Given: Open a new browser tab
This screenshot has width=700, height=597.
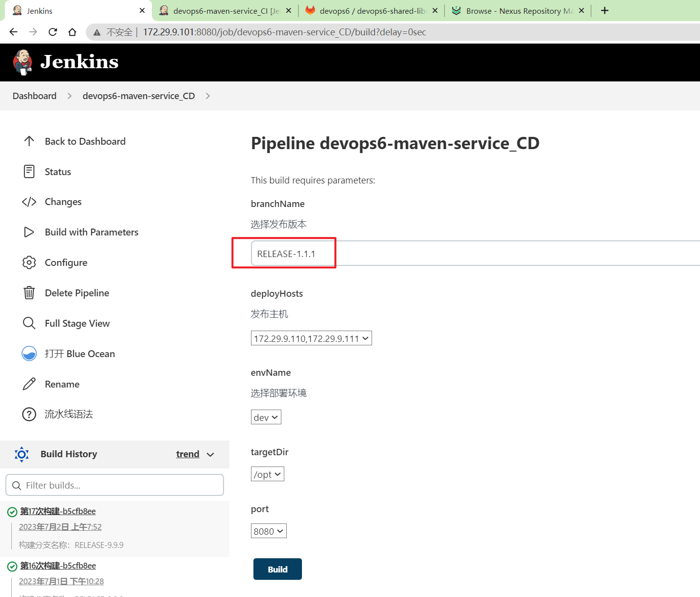Looking at the screenshot, I should tap(605, 11).
